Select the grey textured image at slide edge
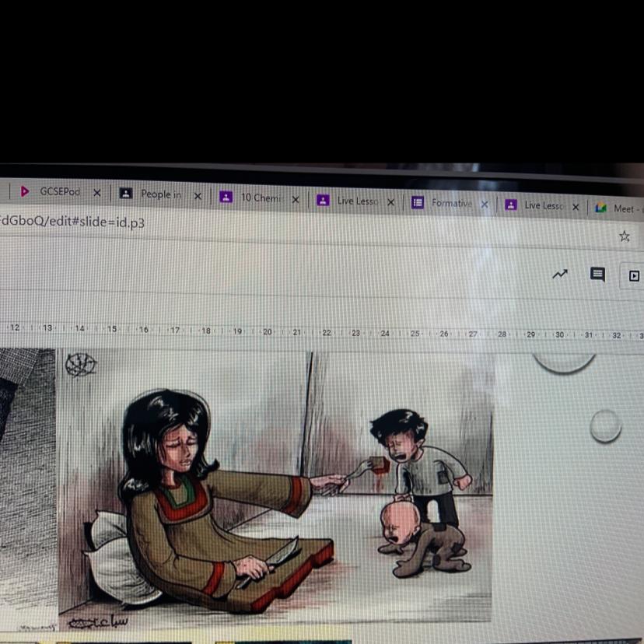The height and width of the screenshot is (644, 644). pos(27,488)
